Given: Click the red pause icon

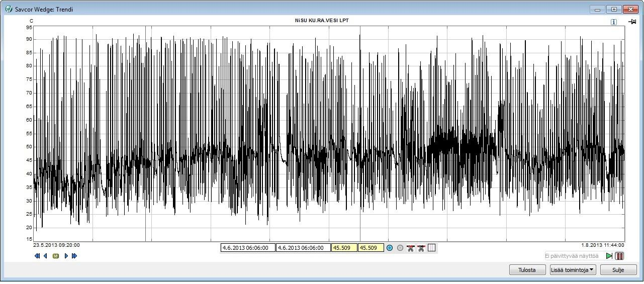Looking at the screenshot, I should coord(619,256).
